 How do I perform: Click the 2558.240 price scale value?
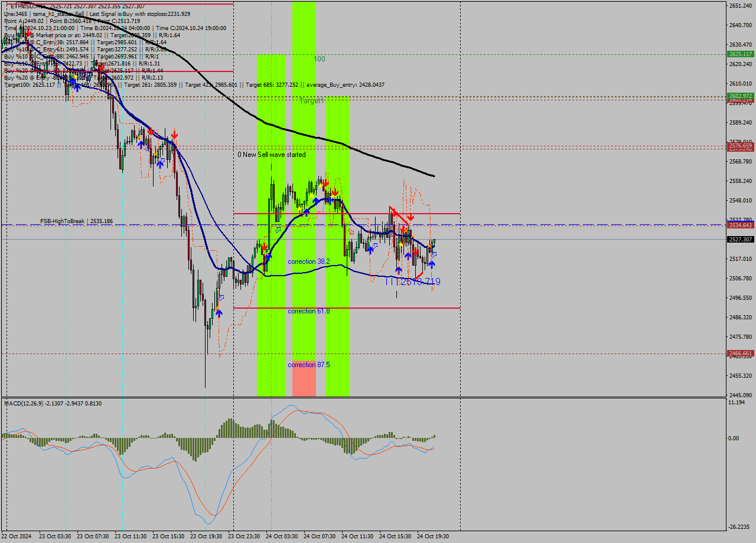tap(741, 181)
